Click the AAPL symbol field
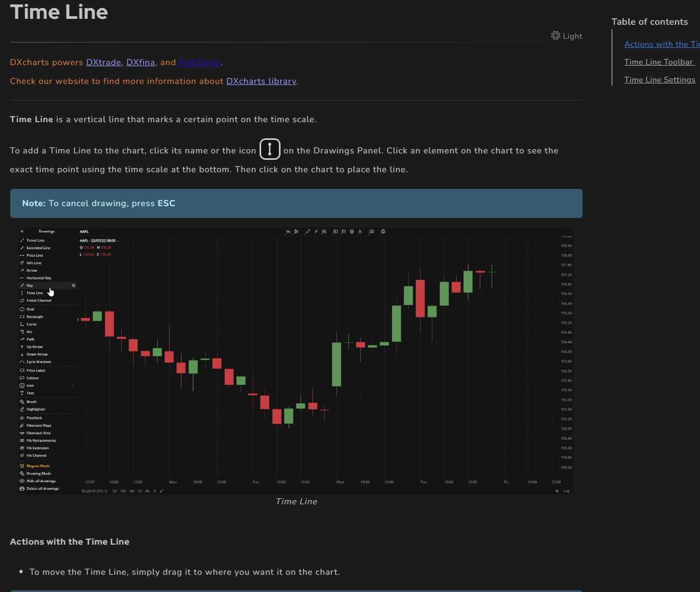 (85, 232)
